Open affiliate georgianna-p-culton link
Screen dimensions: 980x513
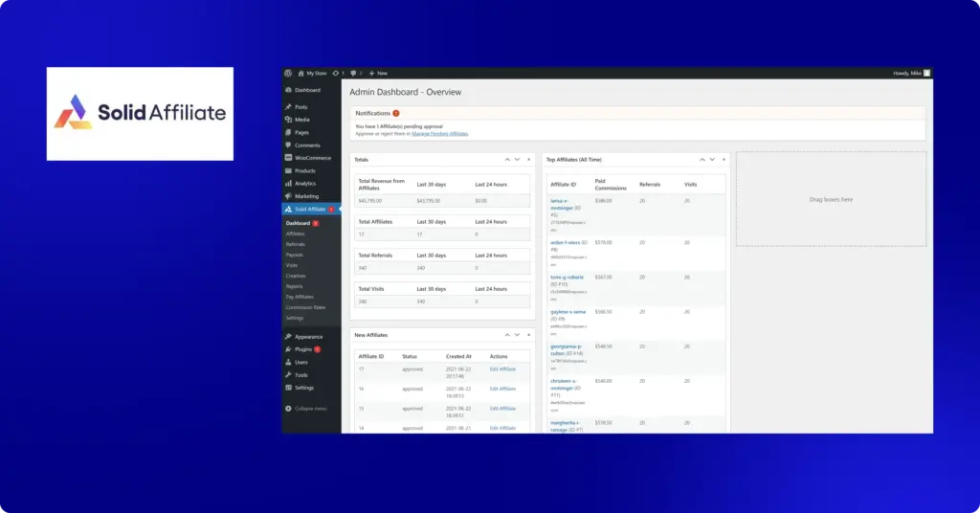[x=566, y=350]
